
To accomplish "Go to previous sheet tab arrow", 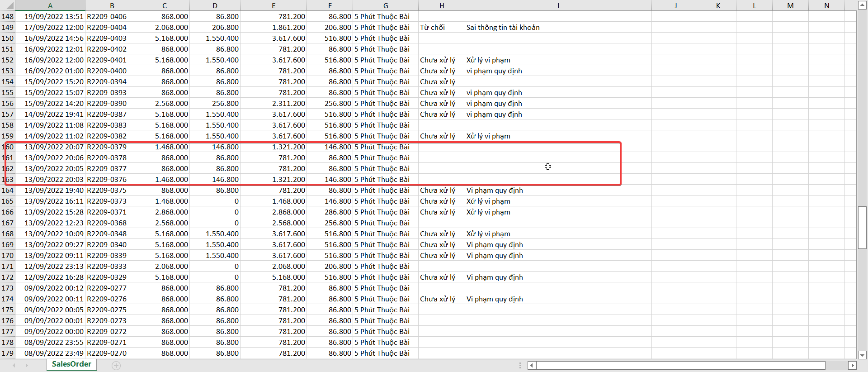I will [14, 365].
